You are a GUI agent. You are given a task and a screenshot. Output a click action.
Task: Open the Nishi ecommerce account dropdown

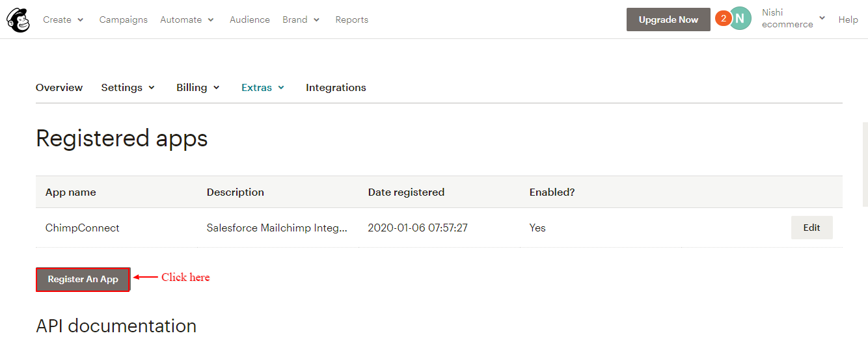[x=793, y=18]
